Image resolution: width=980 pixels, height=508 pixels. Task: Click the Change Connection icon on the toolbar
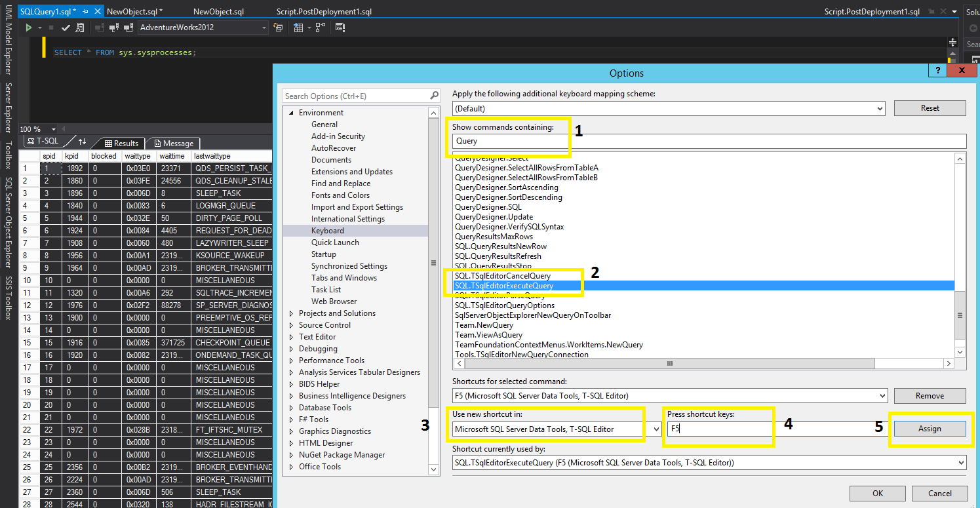click(x=128, y=28)
